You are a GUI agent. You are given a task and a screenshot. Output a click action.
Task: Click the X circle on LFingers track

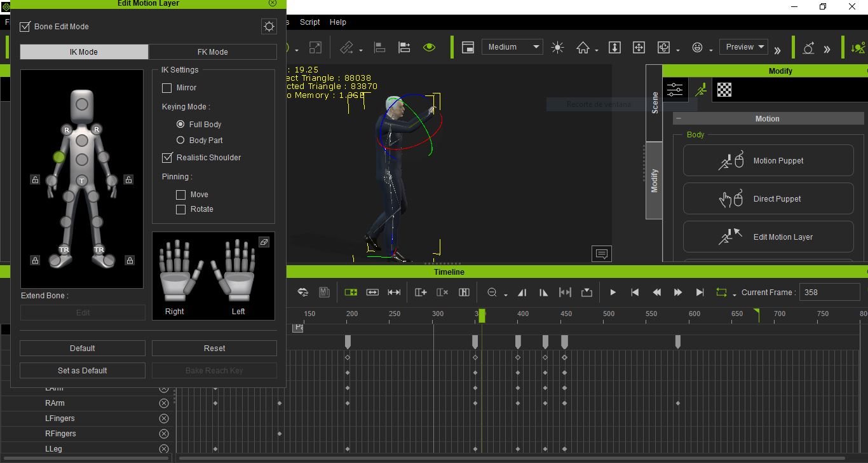pos(164,418)
